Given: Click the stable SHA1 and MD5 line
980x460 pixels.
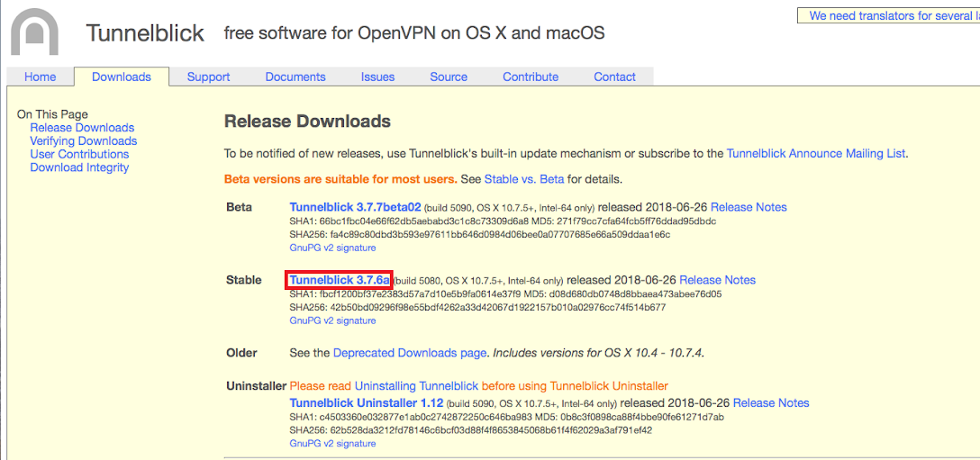Looking at the screenshot, I should pyautogui.click(x=505, y=293).
